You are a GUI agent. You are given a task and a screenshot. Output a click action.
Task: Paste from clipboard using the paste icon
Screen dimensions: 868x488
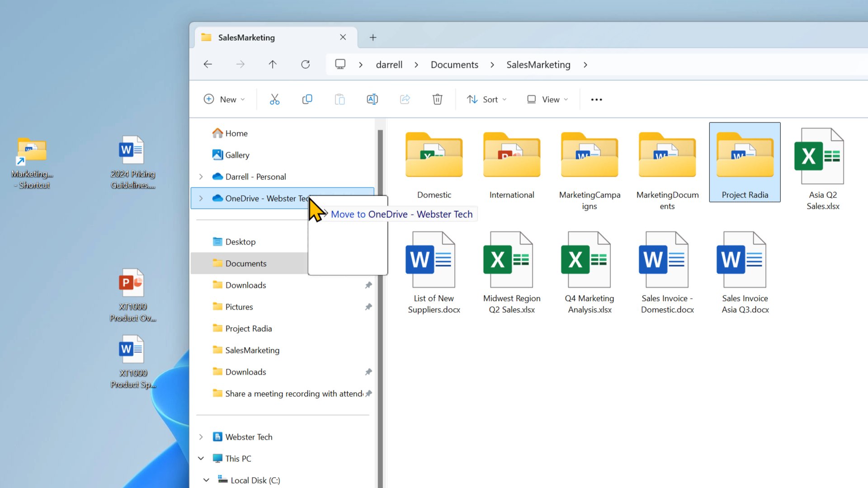click(340, 99)
